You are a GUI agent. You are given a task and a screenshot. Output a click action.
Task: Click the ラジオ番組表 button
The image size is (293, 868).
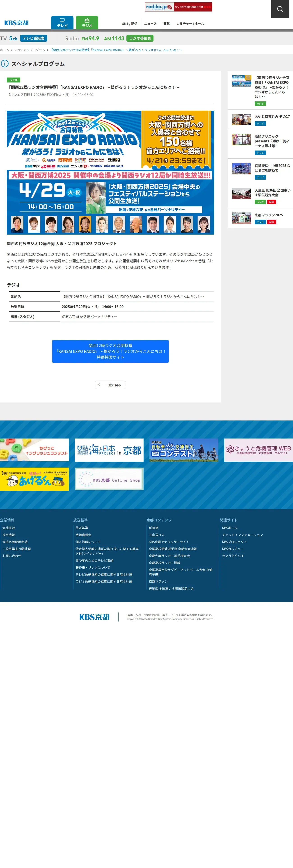[140, 38]
